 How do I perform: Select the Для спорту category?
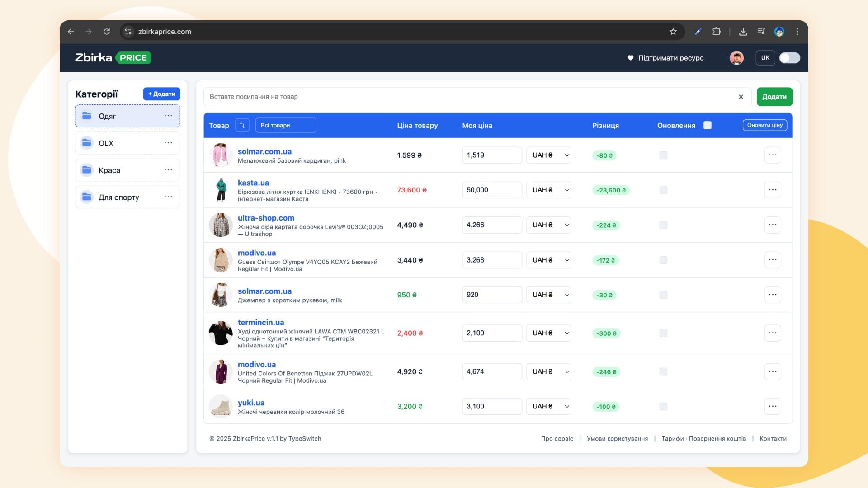click(118, 197)
